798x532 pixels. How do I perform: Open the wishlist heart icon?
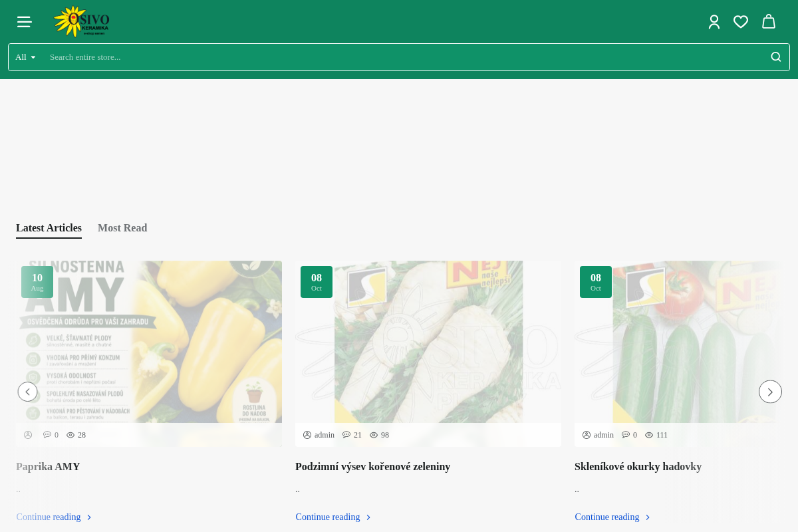[x=741, y=22]
